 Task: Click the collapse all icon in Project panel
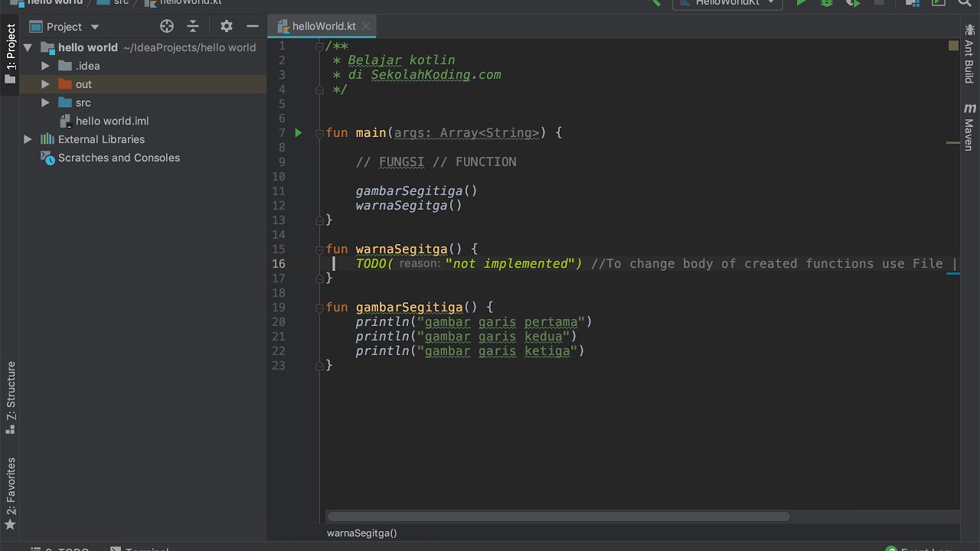coord(193,26)
